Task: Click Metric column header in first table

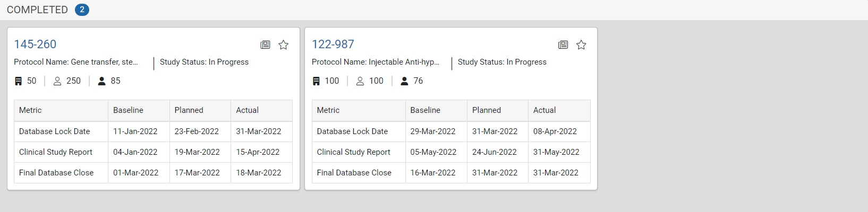Action: (x=61, y=110)
